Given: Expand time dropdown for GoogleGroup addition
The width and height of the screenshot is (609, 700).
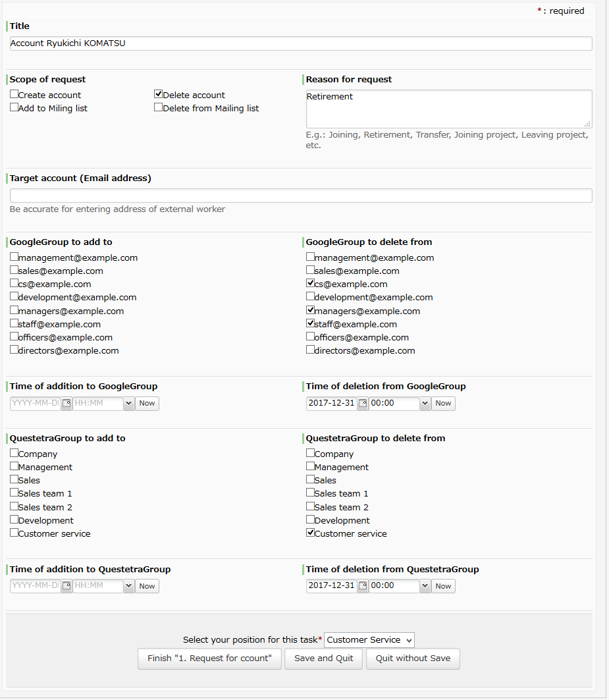Looking at the screenshot, I should pyautogui.click(x=128, y=404).
